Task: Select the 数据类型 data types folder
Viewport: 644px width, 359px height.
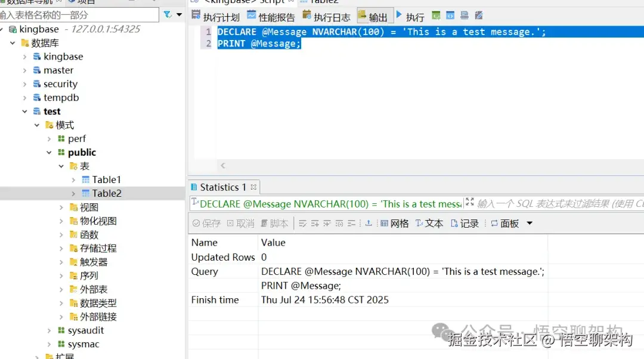Action: coord(98,303)
